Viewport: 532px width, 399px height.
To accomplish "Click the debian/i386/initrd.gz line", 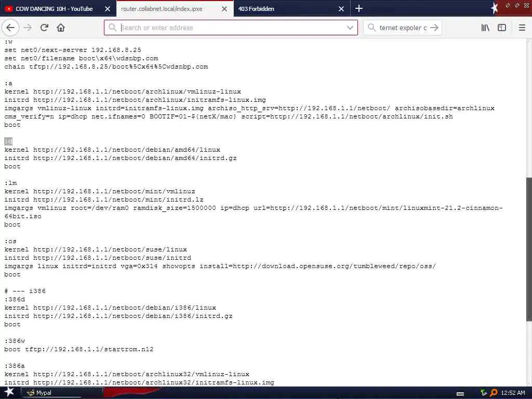I will click(x=118, y=316).
